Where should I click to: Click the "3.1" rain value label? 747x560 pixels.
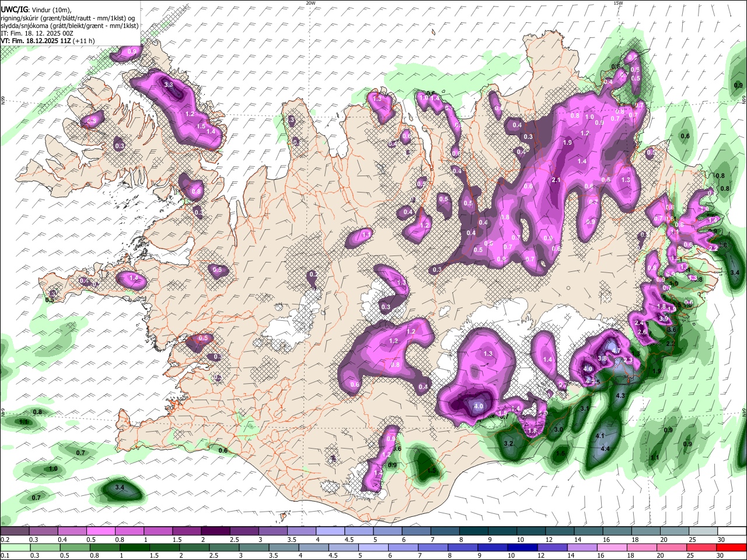(x=585, y=408)
